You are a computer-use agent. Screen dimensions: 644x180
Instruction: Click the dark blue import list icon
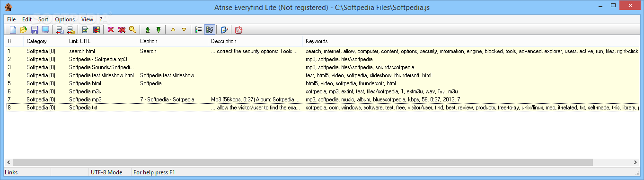(x=96, y=30)
